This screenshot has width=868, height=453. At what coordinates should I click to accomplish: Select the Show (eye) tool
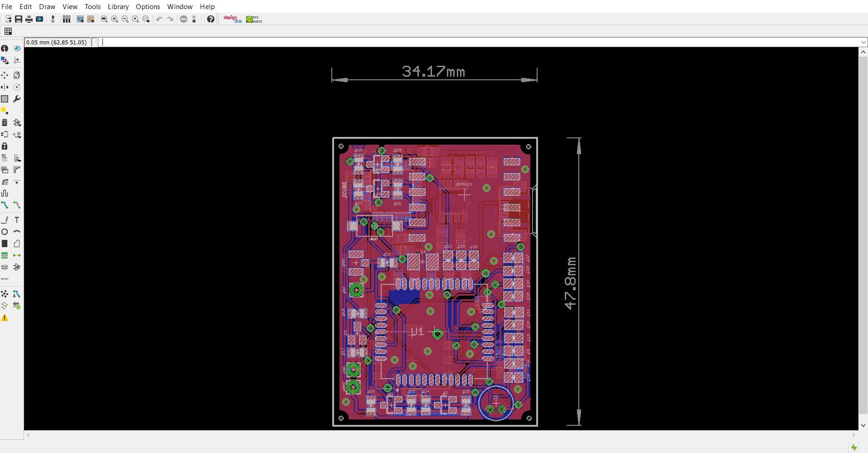click(17, 49)
